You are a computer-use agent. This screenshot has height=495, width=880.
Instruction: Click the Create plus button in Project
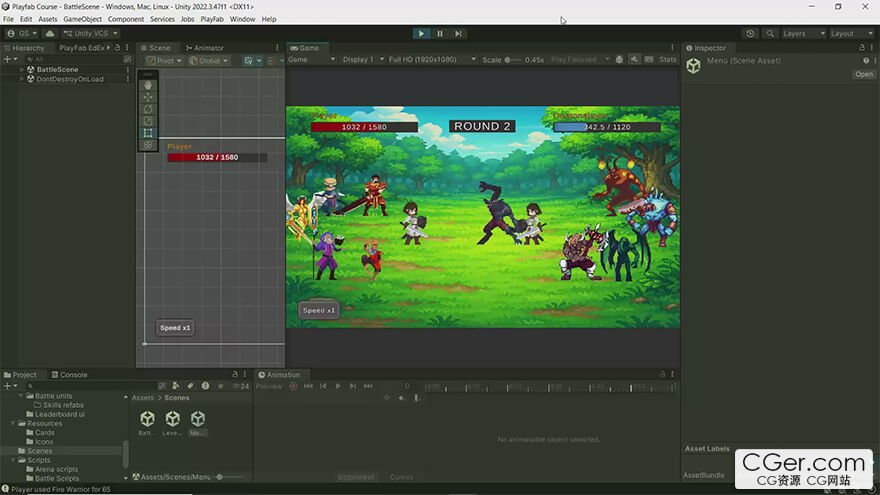tap(7, 386)
